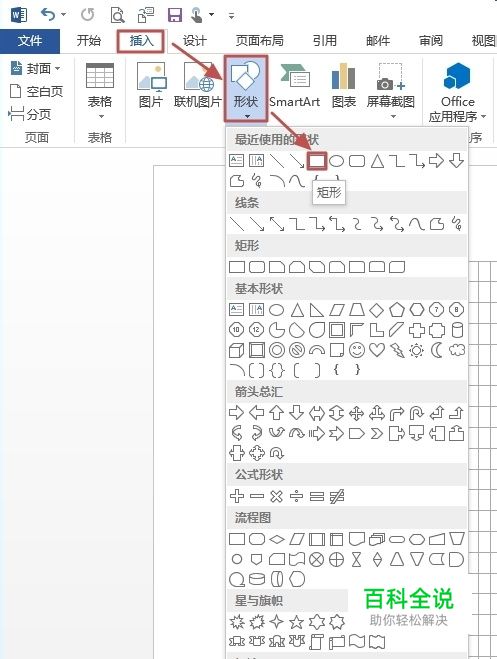497x659 pixels.
Task: Select the text box icon in recently used shapes
Action: point(237,161)
